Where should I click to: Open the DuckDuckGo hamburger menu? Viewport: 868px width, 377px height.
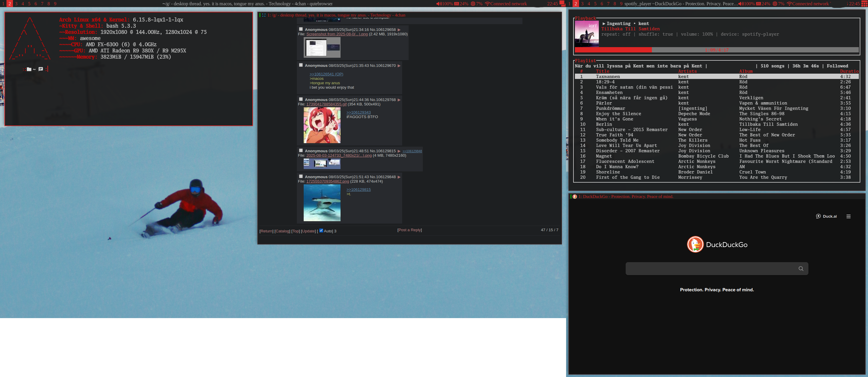point(849,216)
